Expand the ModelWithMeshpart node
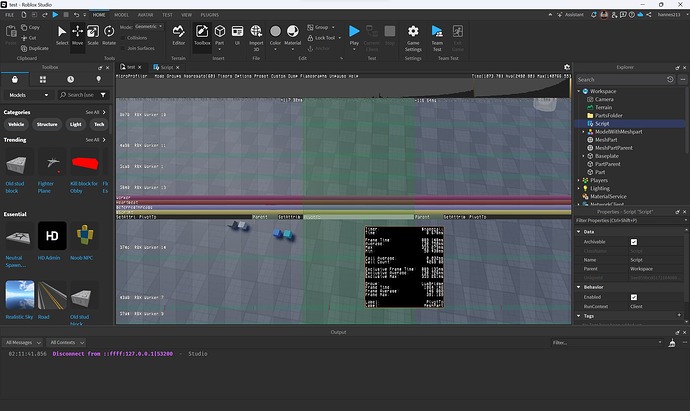The height and width of the screenshot is (411, 690). 584,132
